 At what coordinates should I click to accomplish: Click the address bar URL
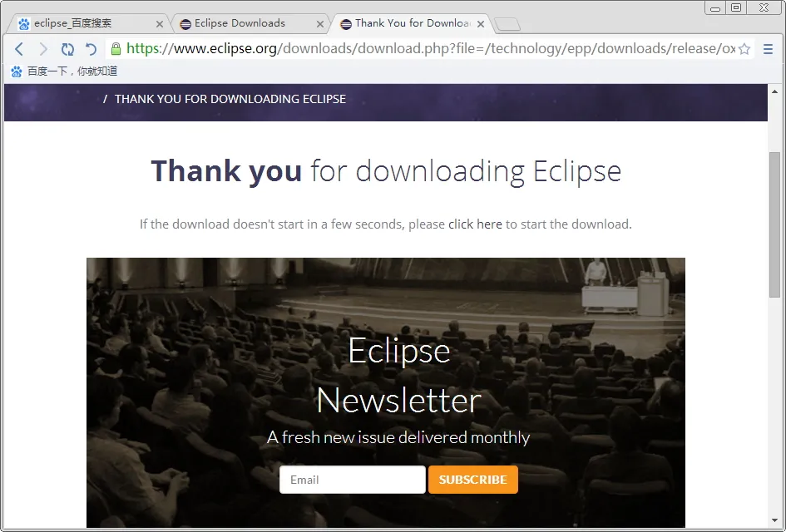pyautogui.click(x=431, y=48)
